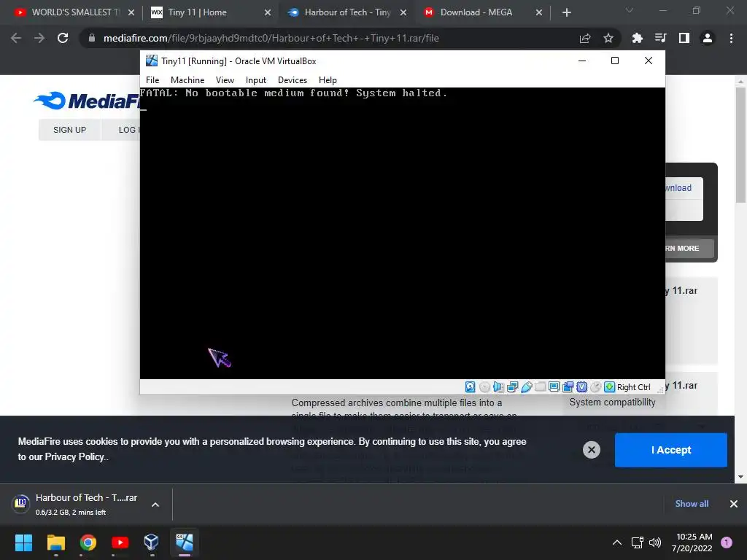The width and height of the screenshot is (747, 560).
Task: Open the Chrome tab search chevron
Action: tap(630, 10)
